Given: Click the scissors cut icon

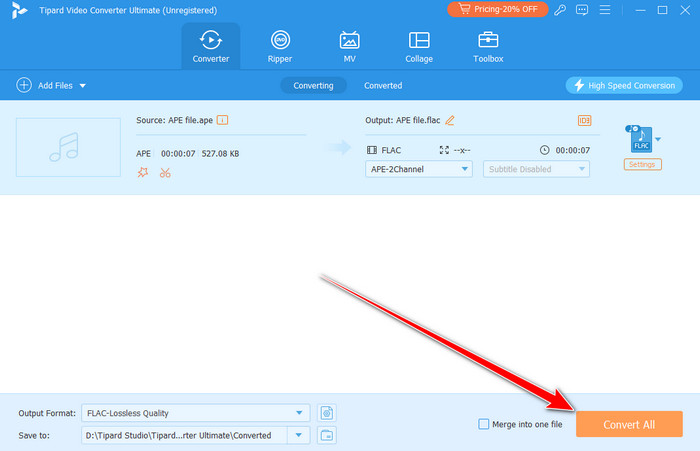Looking at the screenshot, I should click(x=165, y=173).
